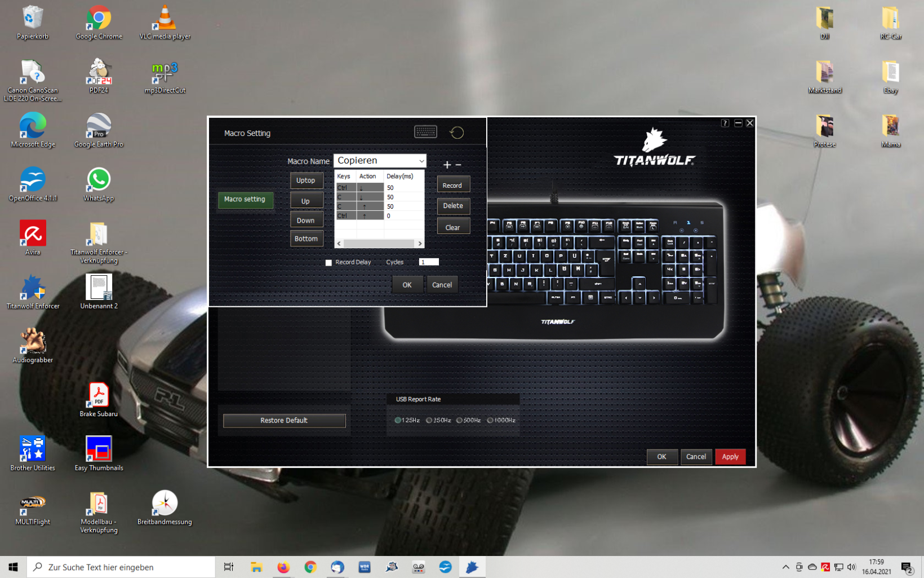
Task: Click the Clear button in Macro Setting
Action: pos(453,227)
